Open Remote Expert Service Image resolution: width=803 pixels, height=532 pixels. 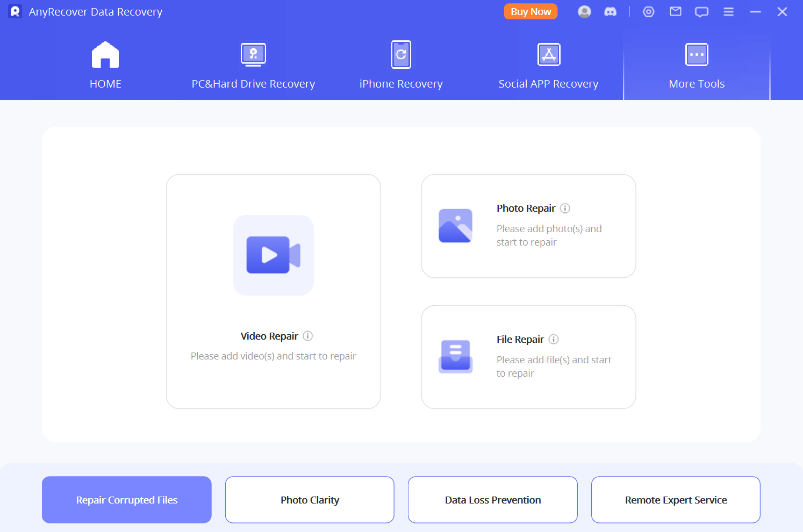(676, 500)
